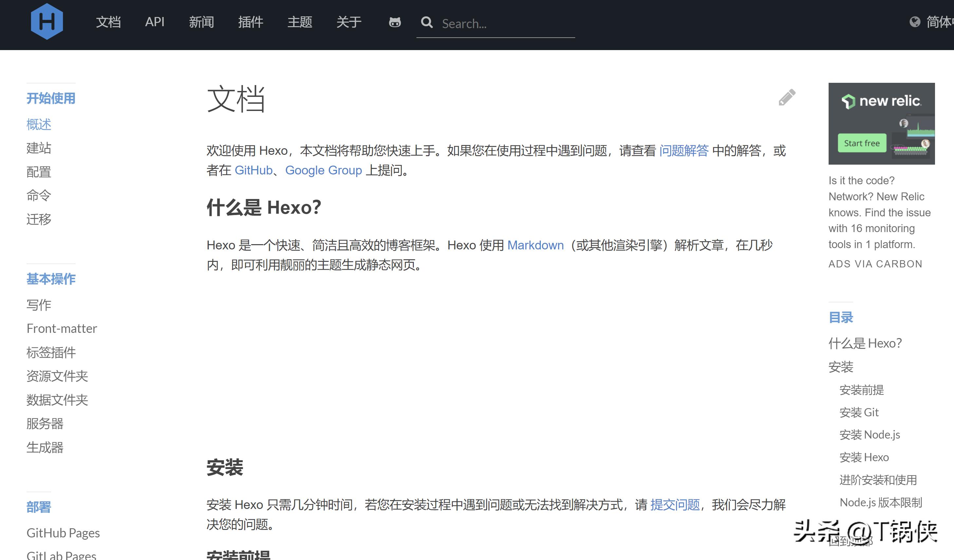Open the 新闻 nav menu item
954x560 pixels.
click(201, 22)
